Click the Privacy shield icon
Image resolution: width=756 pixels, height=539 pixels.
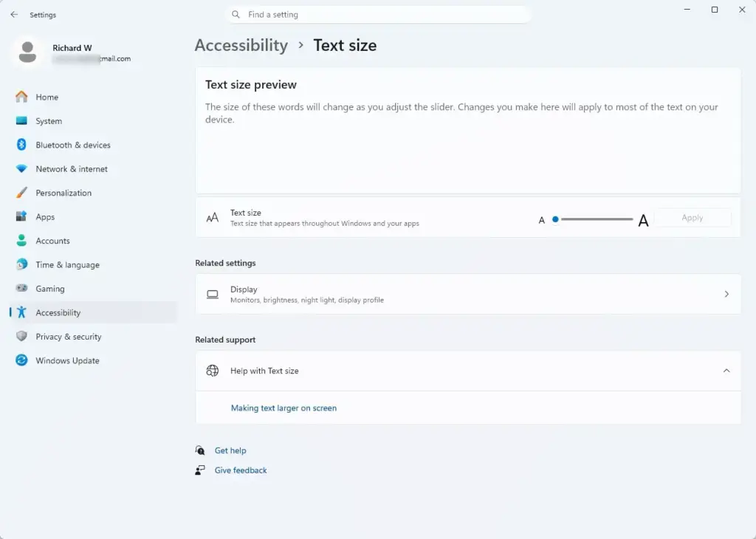21,336
